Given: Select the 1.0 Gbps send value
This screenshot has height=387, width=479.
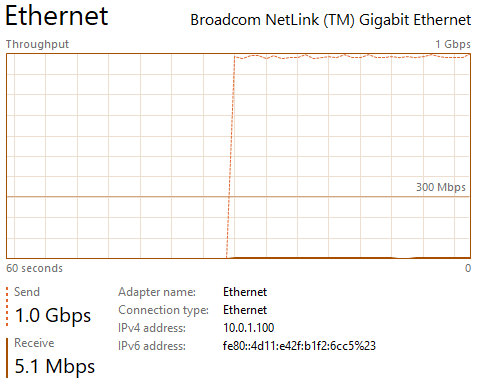Looking at the screenshot, I should click(x=53, y=315).
